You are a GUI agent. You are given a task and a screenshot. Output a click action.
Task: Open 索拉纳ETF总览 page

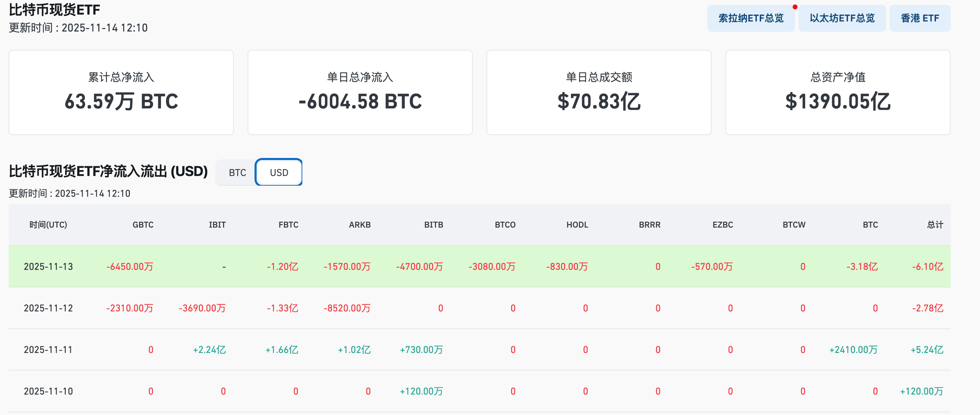point(751,18)
